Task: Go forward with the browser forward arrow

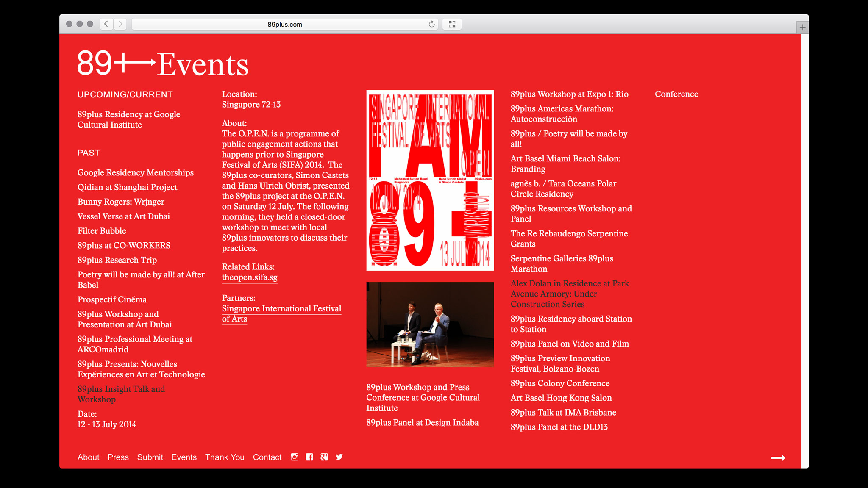Action: (x=120, y=24)
